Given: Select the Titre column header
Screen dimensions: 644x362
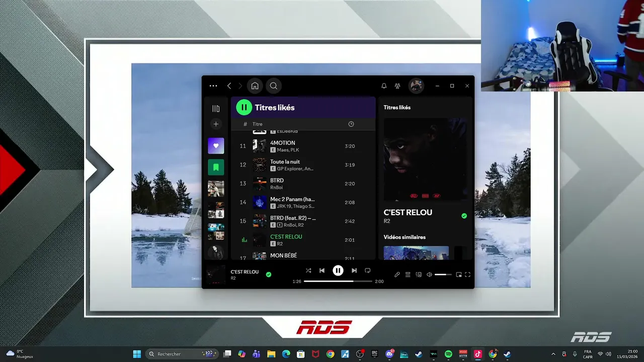Looking at the screenshot, I should point(257,124).
